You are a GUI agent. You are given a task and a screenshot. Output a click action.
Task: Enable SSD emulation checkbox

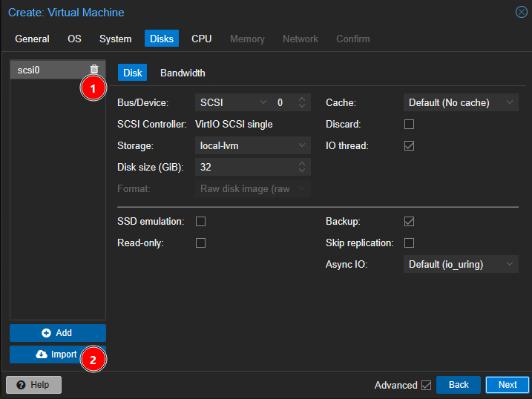(x=200, y=221)
